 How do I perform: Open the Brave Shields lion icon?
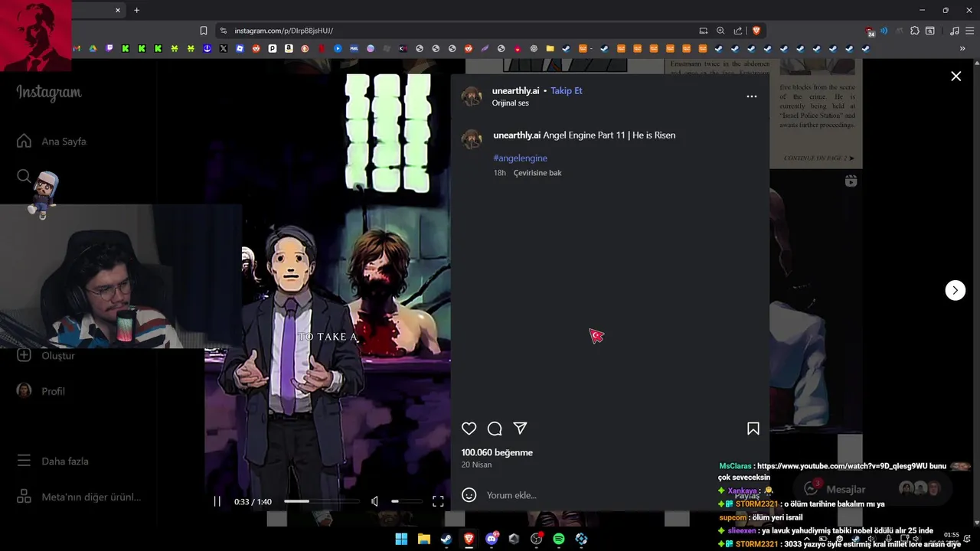756,31
